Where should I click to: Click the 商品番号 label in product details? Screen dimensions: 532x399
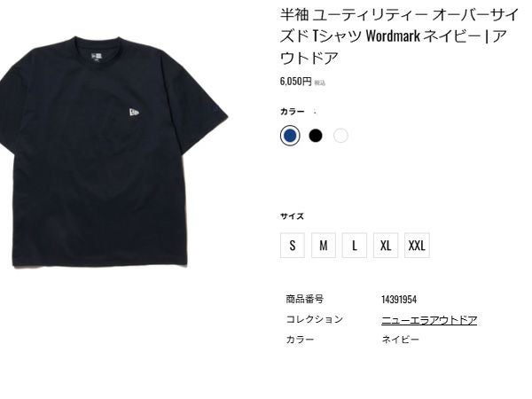coord(304,300)
